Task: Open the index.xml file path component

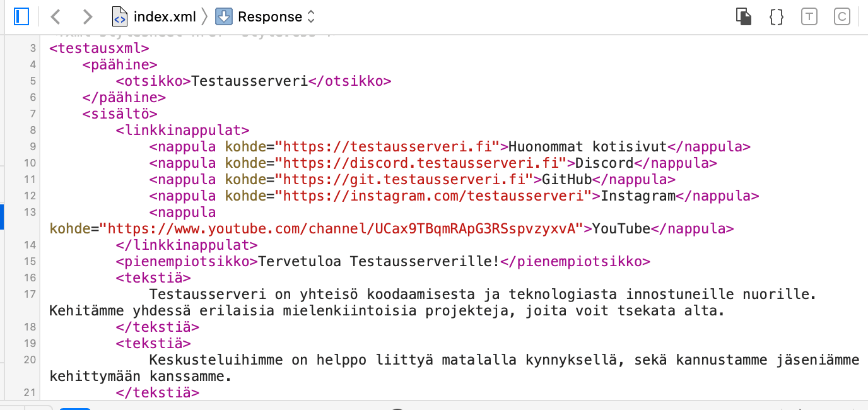Action: point(154,16)
